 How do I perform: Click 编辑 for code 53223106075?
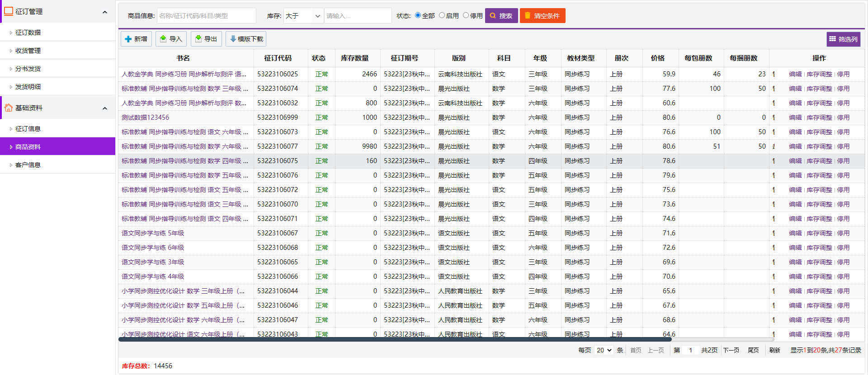(x=795, y=161)
